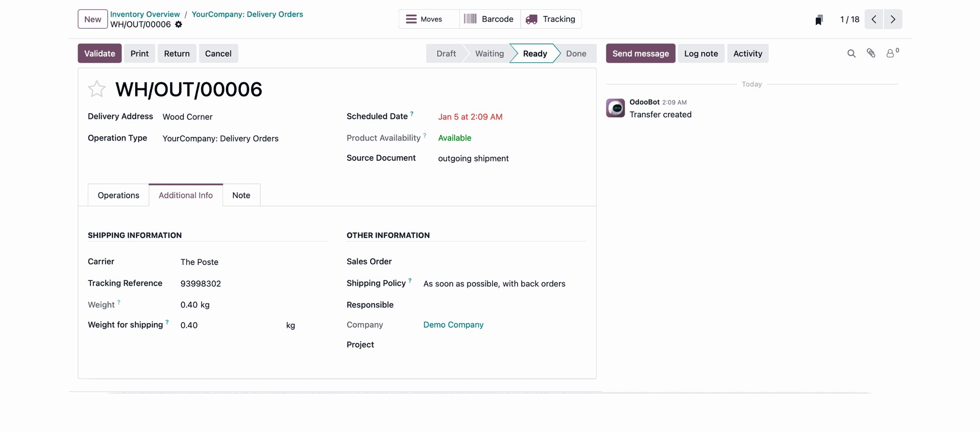Screen dimensions: 980x432
Task: Open the Tracking truck button
Action: (x=551, y=19)
